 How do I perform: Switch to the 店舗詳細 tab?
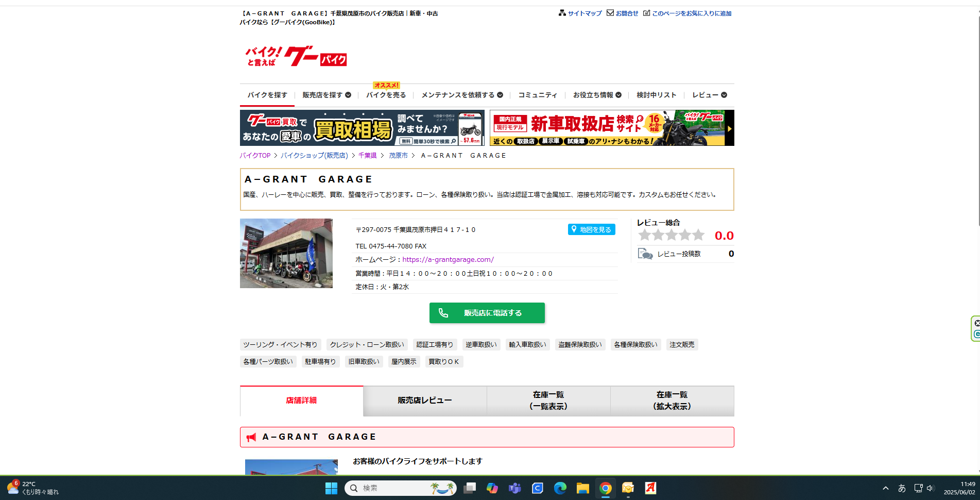(x=301, y=401)
